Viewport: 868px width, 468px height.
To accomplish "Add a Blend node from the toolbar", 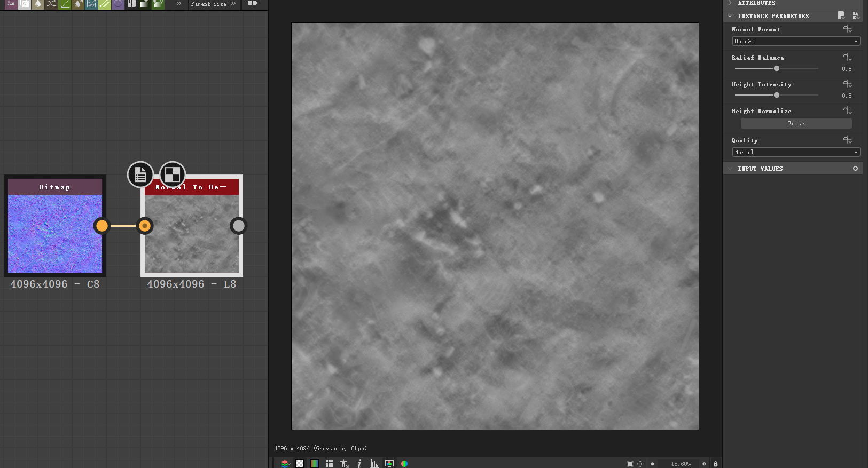I will pyautogui.click(x=24, y=4).
